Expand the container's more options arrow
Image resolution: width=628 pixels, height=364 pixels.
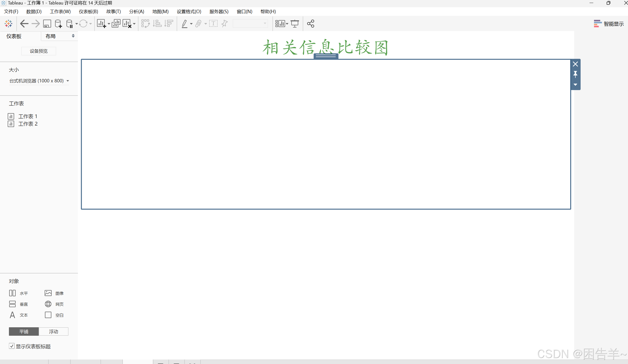click(575, 85)
